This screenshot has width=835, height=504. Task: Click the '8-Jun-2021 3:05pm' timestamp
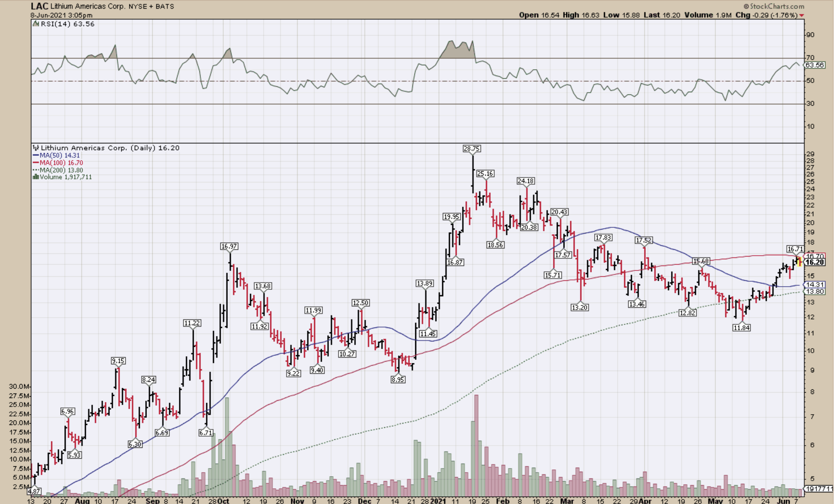click(62, 15)
